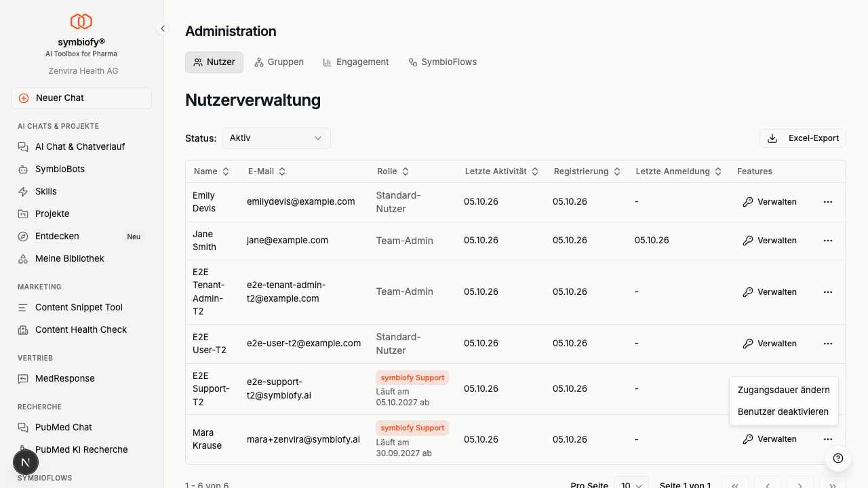Open the Engagement tab
Screen dimensions: 868x488
tap(356, 62)
